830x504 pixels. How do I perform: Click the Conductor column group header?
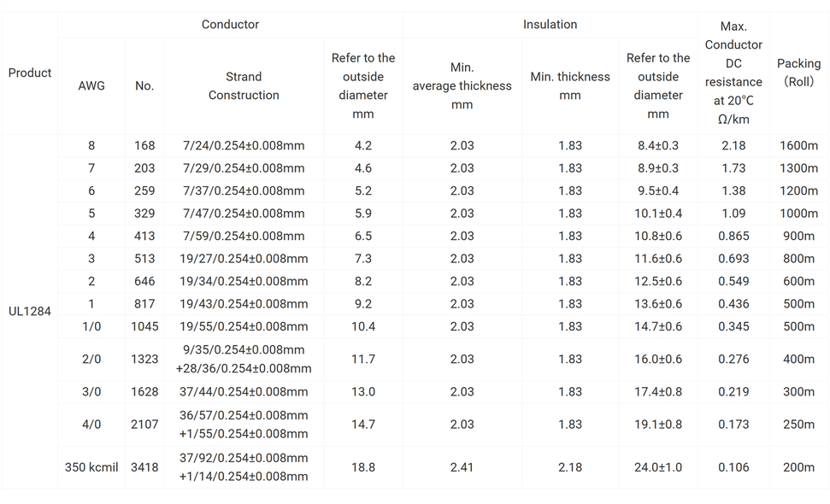pyautogui.click(x=230, y=25)
